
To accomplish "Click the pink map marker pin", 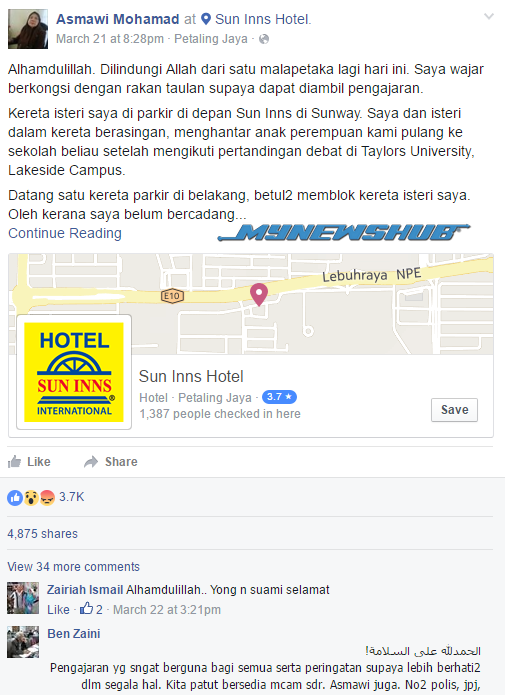I will click(259, 294).
